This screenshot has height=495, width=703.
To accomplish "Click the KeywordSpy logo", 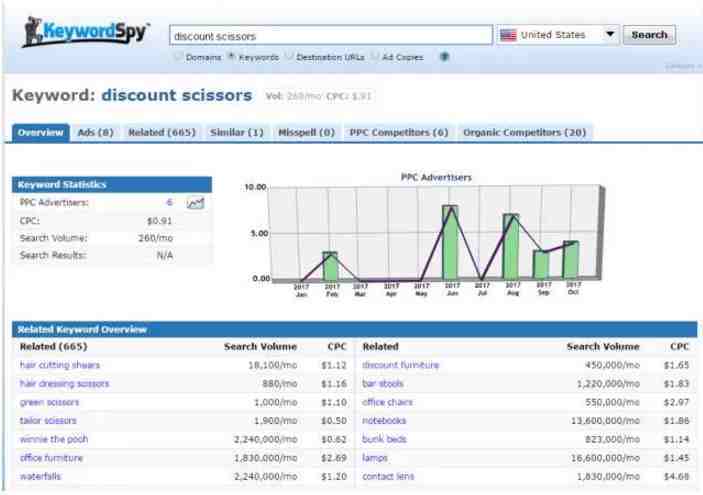I will pyautogui.click(x=86, y=32).
